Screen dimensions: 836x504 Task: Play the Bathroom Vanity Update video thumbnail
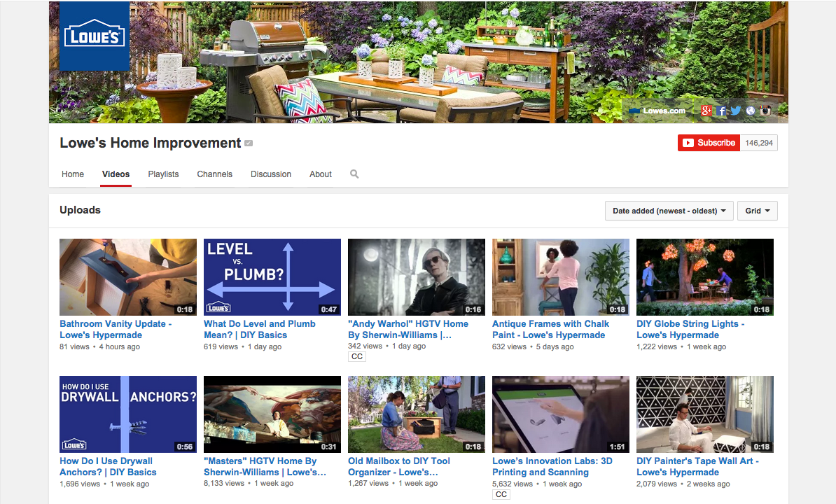(128, 277)
